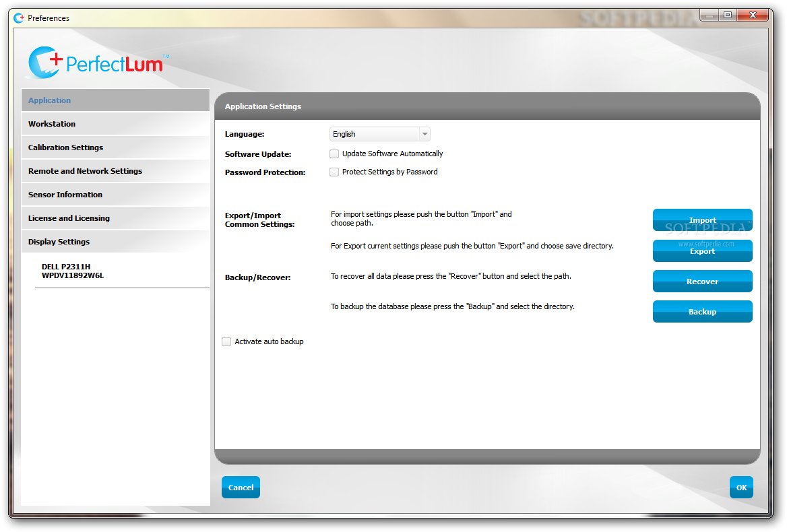Click the 'Export/Import Common Settings:' label
Screen dimensions: 787x532
pyautogui.click(x=259, y=220)
